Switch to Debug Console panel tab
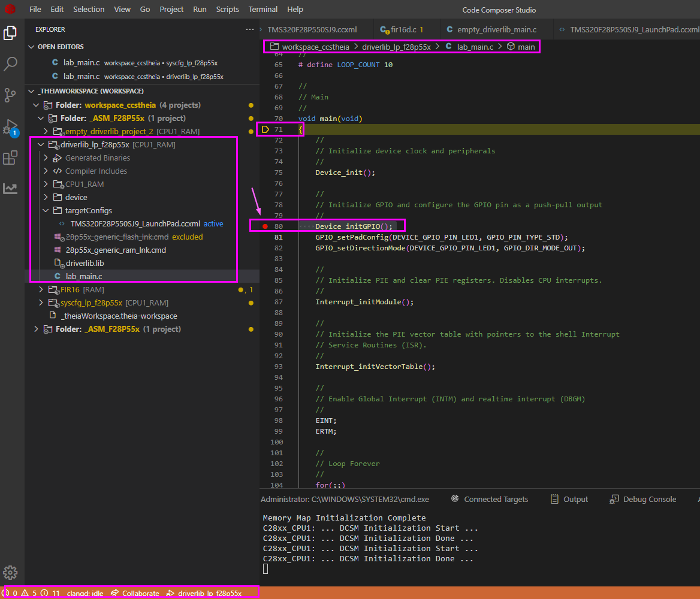 pyautogui.click(x=643, y=500)
